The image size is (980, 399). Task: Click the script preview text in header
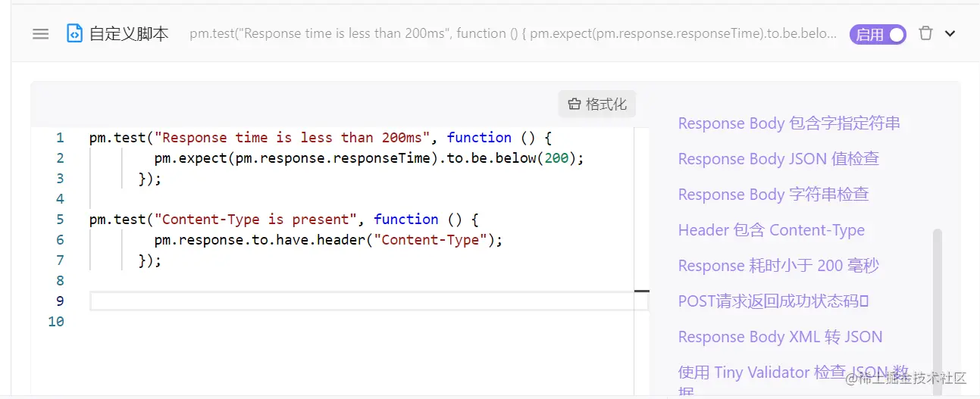pyautogui.click(x=513, y=34)
